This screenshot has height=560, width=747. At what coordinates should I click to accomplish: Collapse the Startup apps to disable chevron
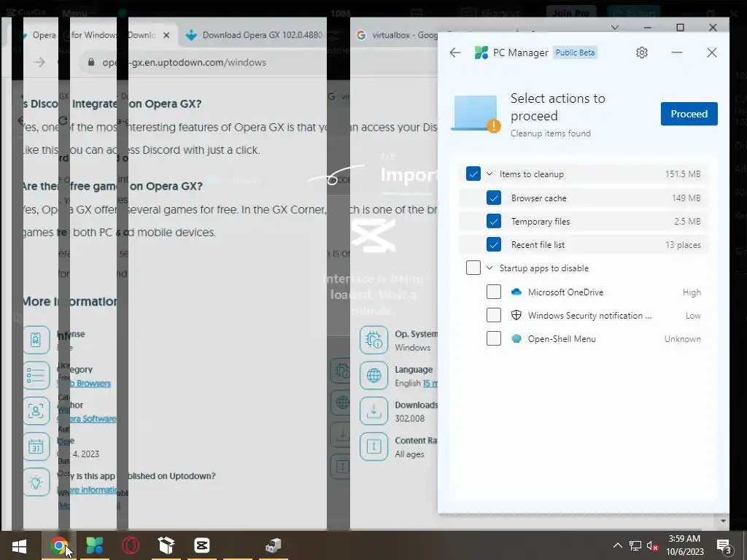489,268
